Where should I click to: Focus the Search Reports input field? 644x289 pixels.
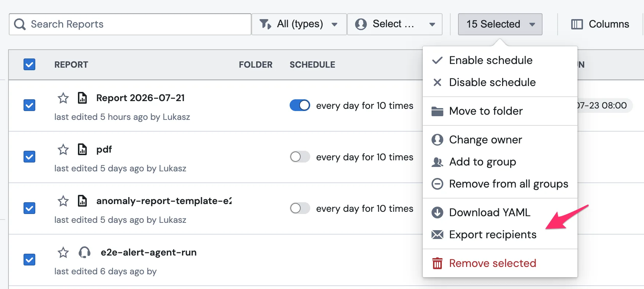pos(130,24)
